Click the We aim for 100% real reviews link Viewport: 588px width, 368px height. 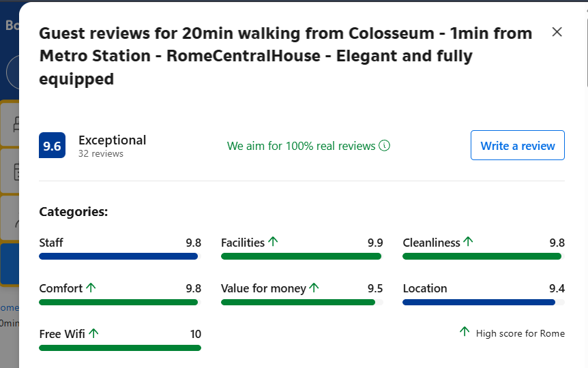click(x=301, y=146)
